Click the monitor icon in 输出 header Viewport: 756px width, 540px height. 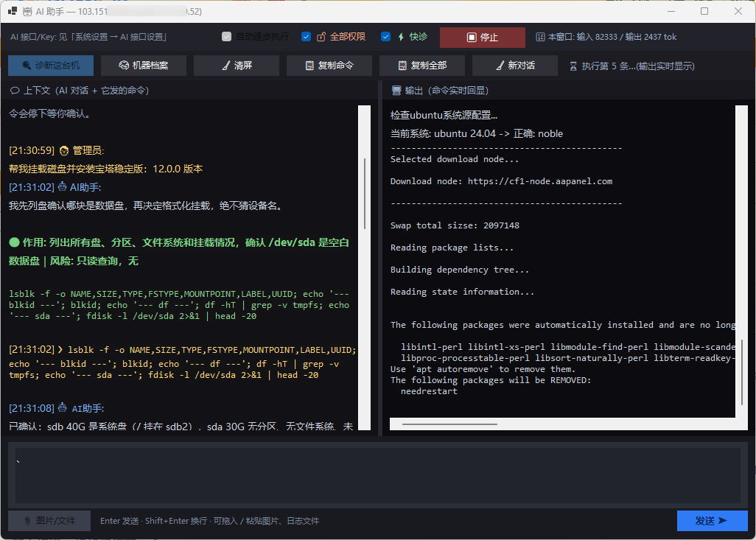tap(396, 91)
